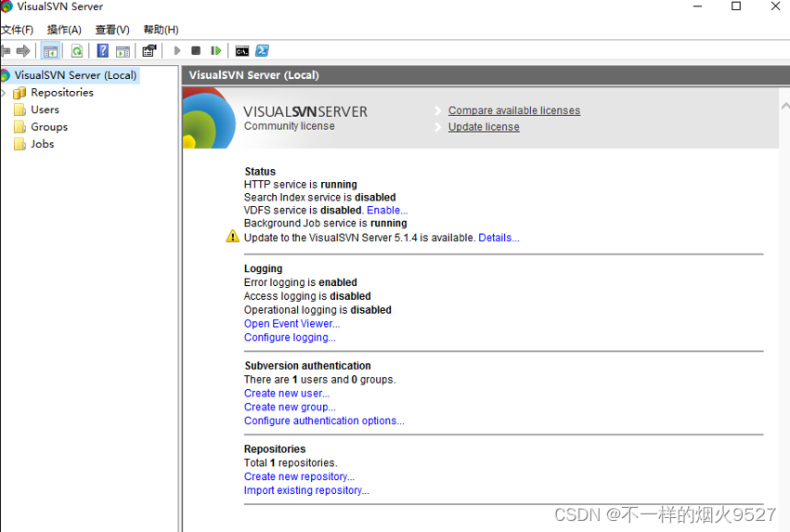Image resolution: width=790 pixels, height=532 pixels.
Task: Click the Create new user... link
Action: [287, 393]
